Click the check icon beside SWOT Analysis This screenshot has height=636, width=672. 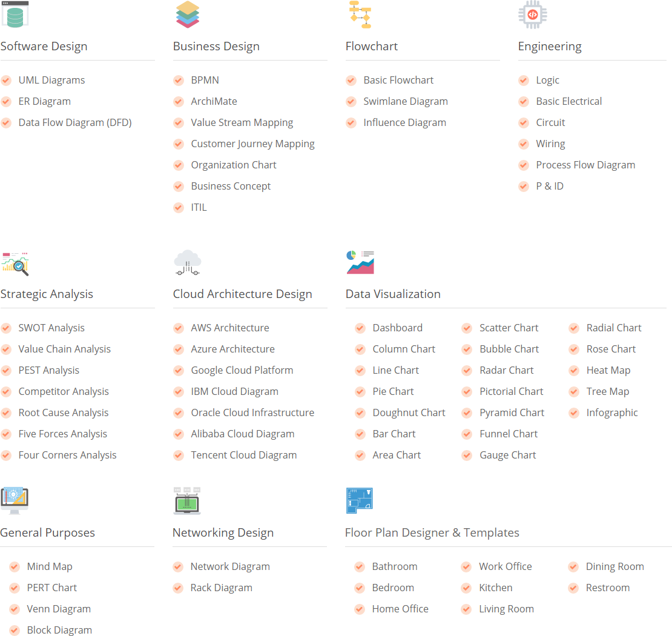(6, 328)
